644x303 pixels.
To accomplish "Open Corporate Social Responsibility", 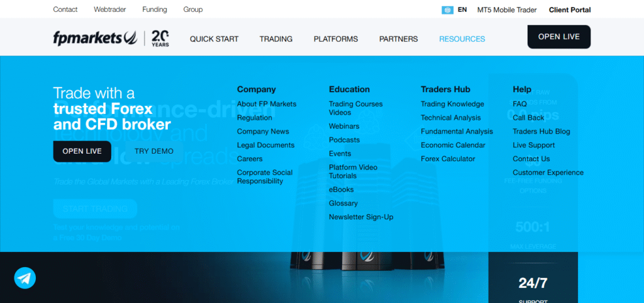I will point(265,177).
